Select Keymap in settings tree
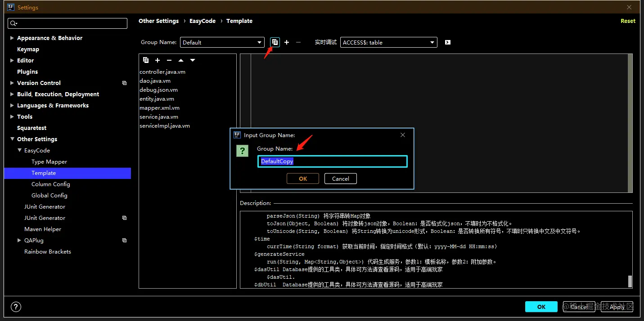Image resolution: width=644 pixels, height=321 pixels. (x=28, y=49)
